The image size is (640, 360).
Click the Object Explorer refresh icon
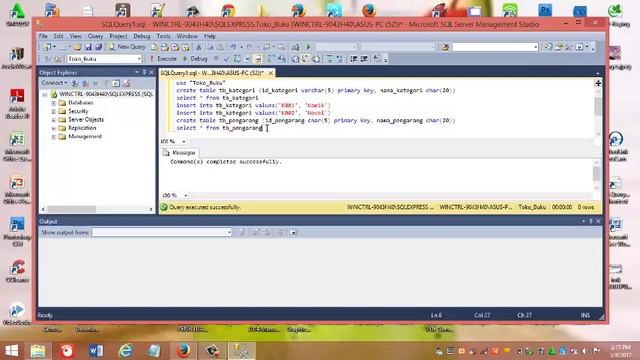116,83
